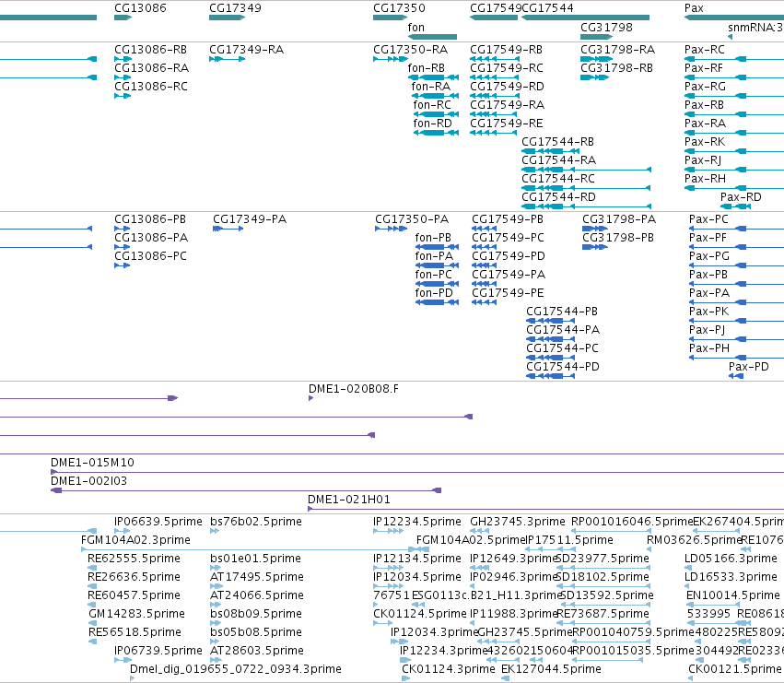This screenshot has width=784, height=683.
Task: Select the CK00121.5prime EST
Action: point(691,678)
